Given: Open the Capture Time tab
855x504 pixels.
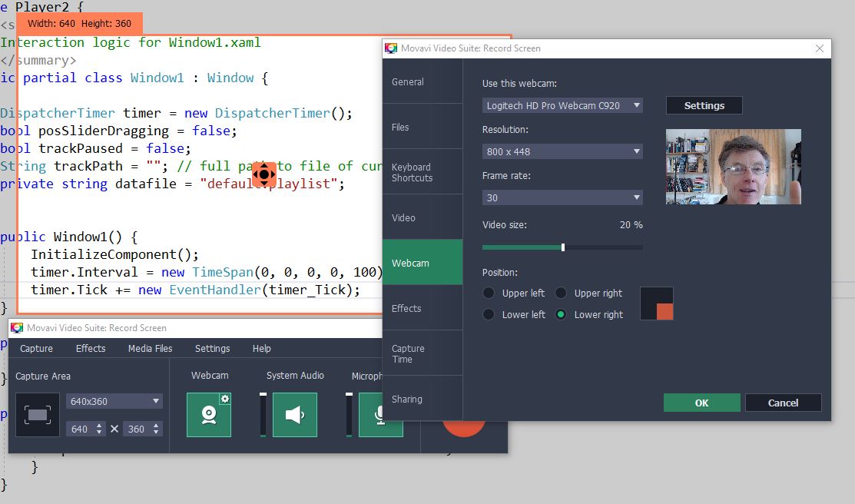Looking at the screenshot, I should point(423,353).
